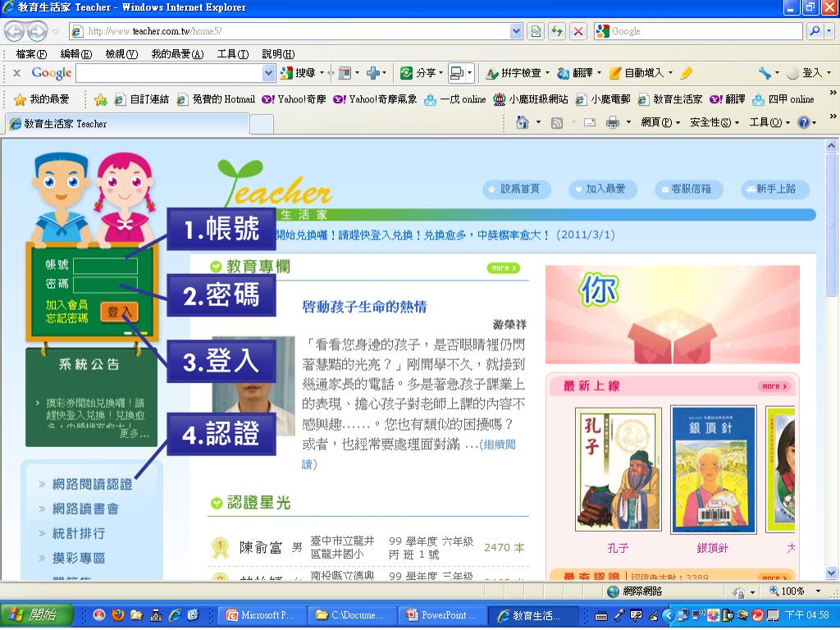The width and height of the screenshot is (840, 630).
Task: Click add to favorites bar star icon
Action: pyautogui.click(x=100, y=99)
